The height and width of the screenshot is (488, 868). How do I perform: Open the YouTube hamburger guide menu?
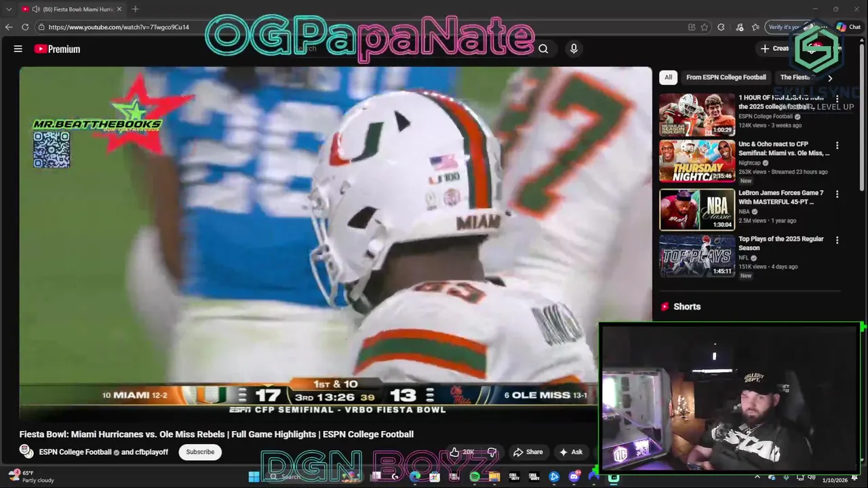pos(18,49)
